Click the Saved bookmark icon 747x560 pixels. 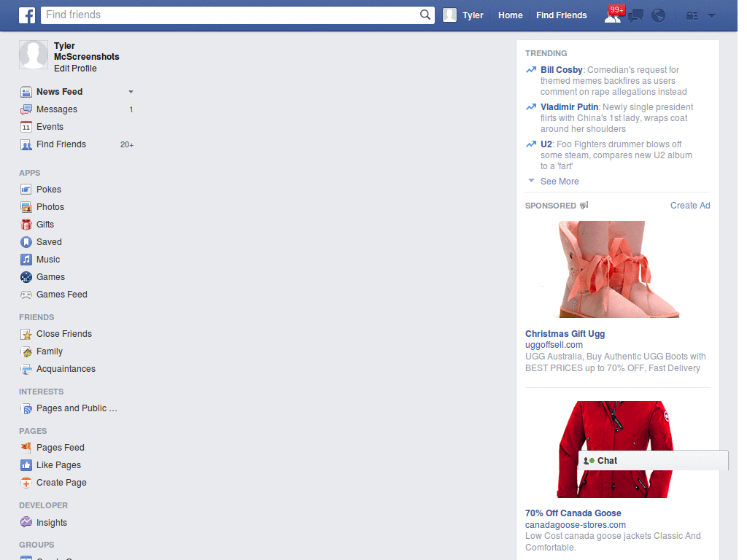(x=26, y=242)
